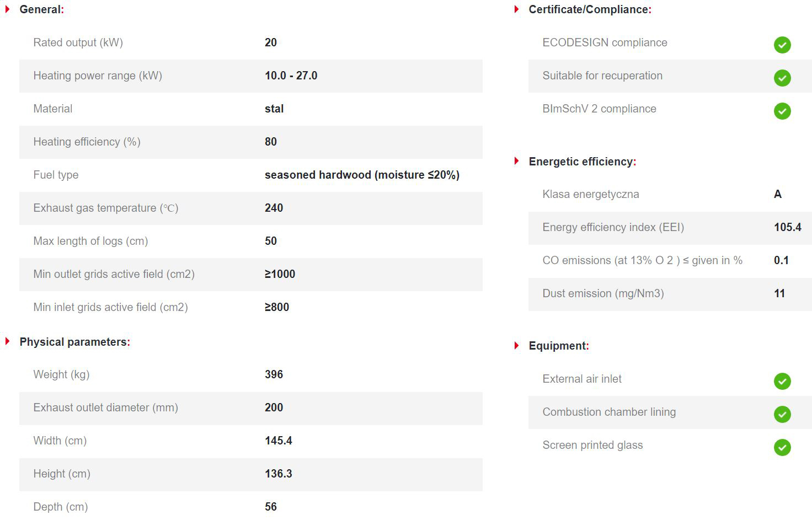The height and width of the screenshot is (531, 812).
Task: Toggle the Energetic efficiency section arrow
Action: [517, 161]
